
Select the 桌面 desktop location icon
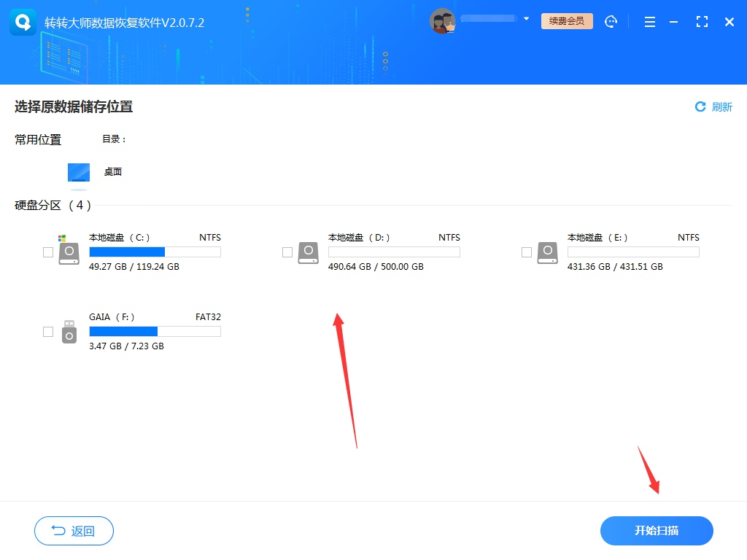point(78,174)
